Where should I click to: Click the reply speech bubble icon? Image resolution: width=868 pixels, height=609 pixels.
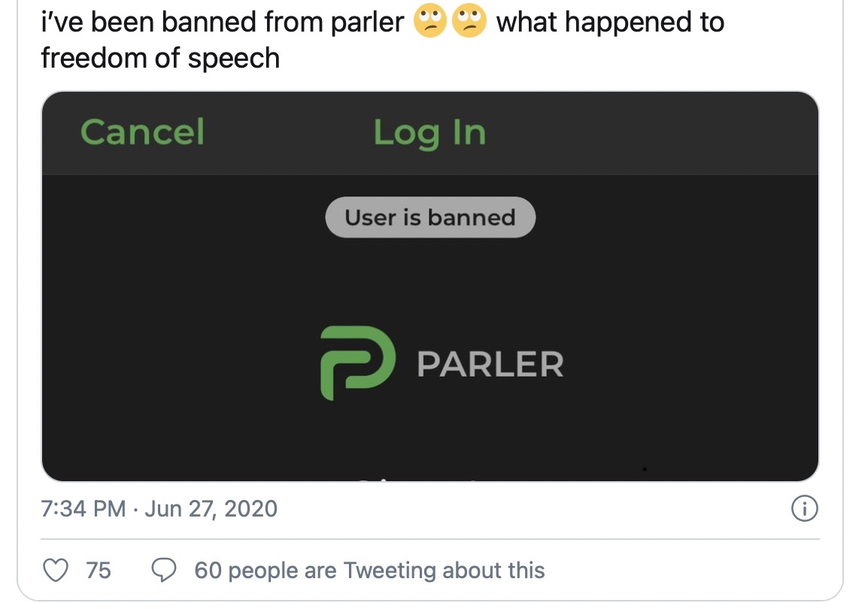(x=163, y=570)
